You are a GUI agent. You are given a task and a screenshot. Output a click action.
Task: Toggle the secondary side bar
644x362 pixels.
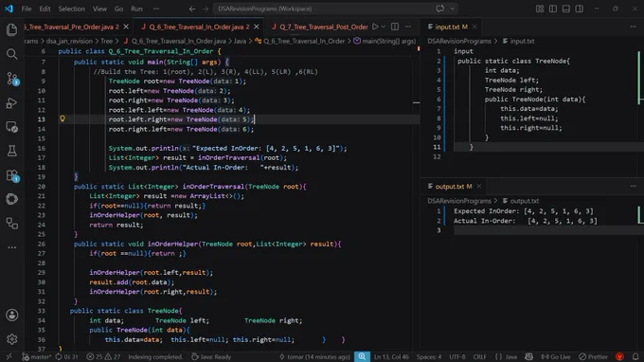(x=579, y=9)
